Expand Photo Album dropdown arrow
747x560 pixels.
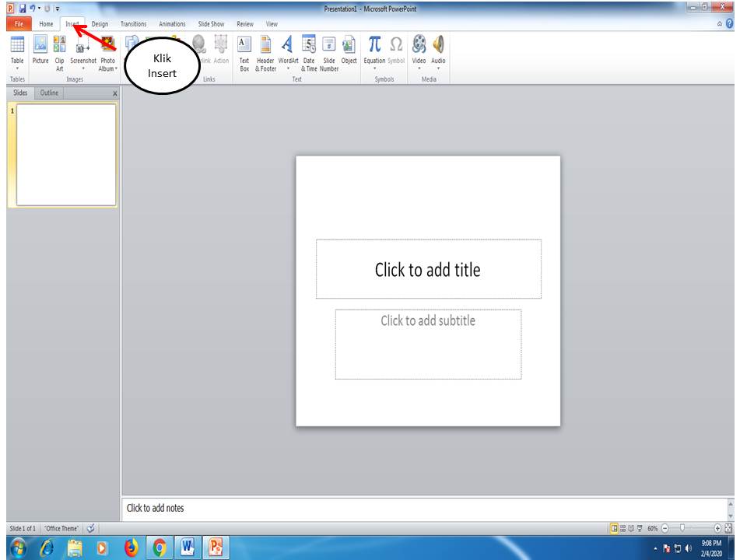tap(116, 68)
